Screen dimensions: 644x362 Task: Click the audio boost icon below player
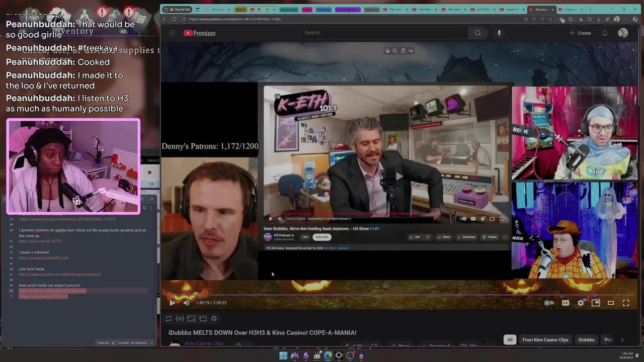(x=180, y=318)
